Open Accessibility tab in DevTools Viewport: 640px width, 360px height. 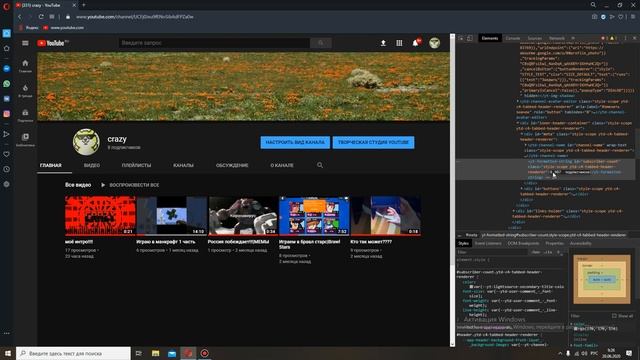(580, 243)
